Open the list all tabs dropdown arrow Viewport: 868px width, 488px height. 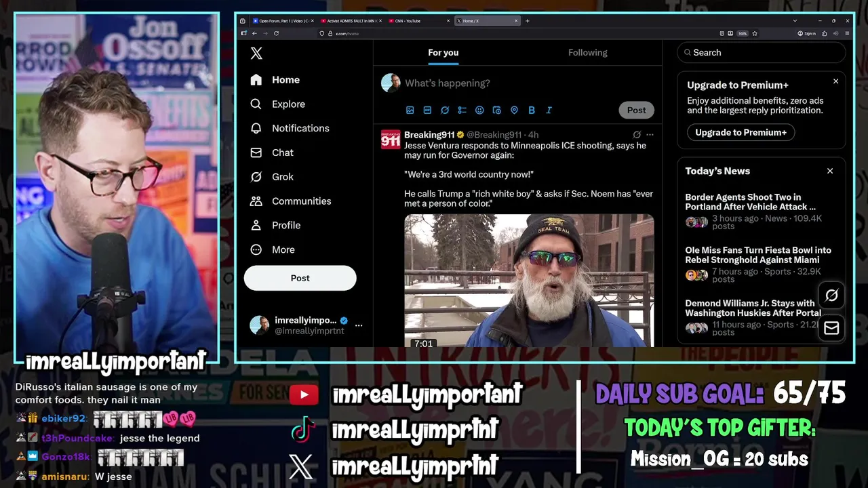795,21
